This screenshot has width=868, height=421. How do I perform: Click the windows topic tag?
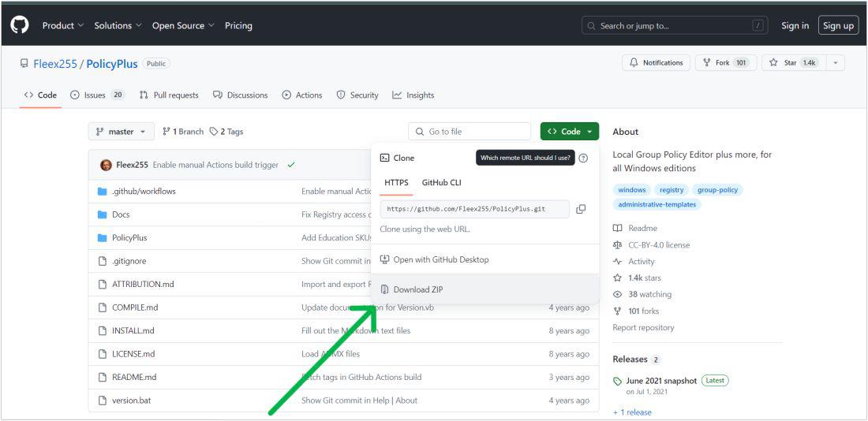pyautogui.click(x=631, y=190)
